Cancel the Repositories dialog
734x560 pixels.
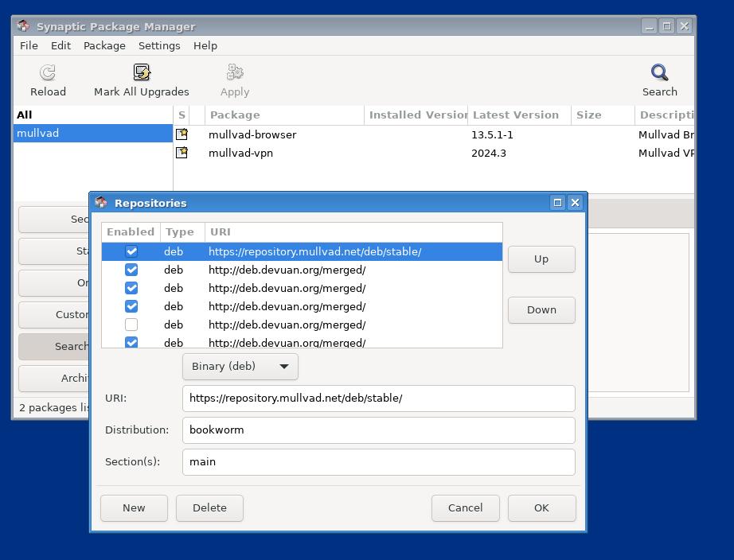[x=465, y=507]
